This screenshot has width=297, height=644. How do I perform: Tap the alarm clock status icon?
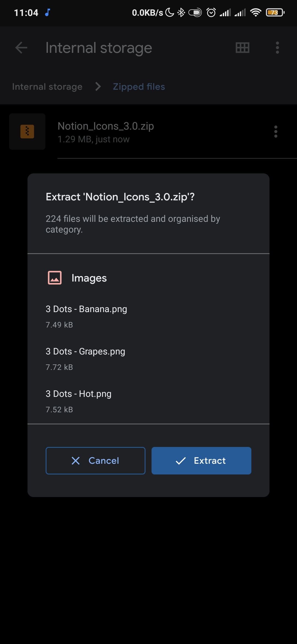[211, 12]
